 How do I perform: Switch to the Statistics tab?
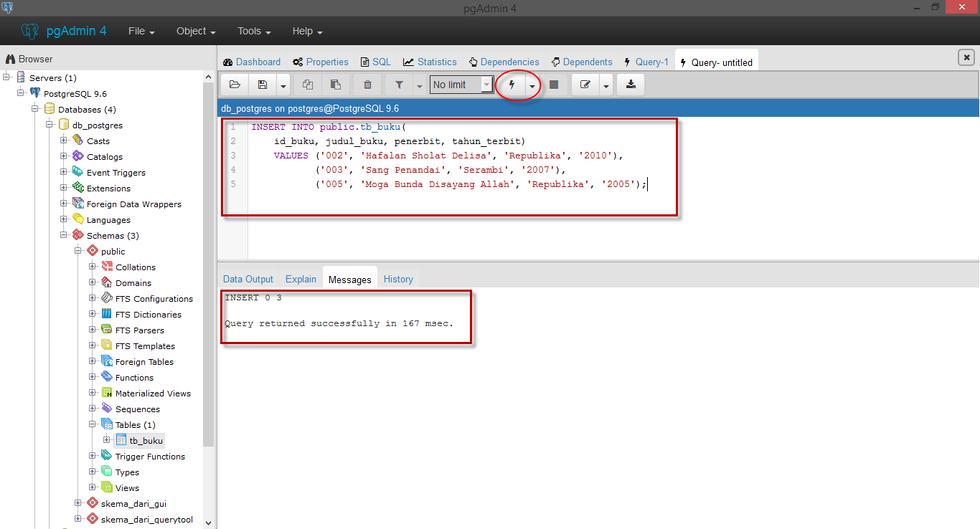click(x=430, y=62)
